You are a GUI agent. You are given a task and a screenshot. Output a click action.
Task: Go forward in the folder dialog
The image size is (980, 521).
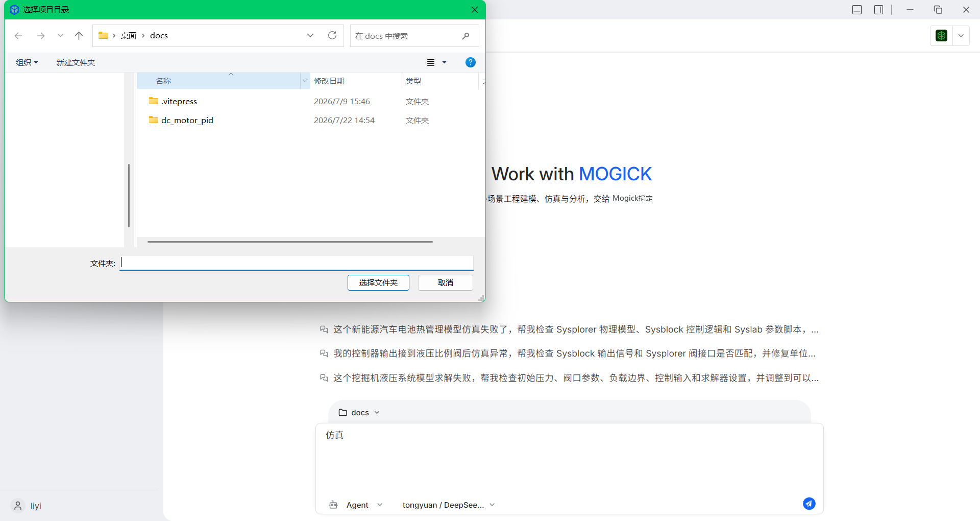[x=41, y=36]
